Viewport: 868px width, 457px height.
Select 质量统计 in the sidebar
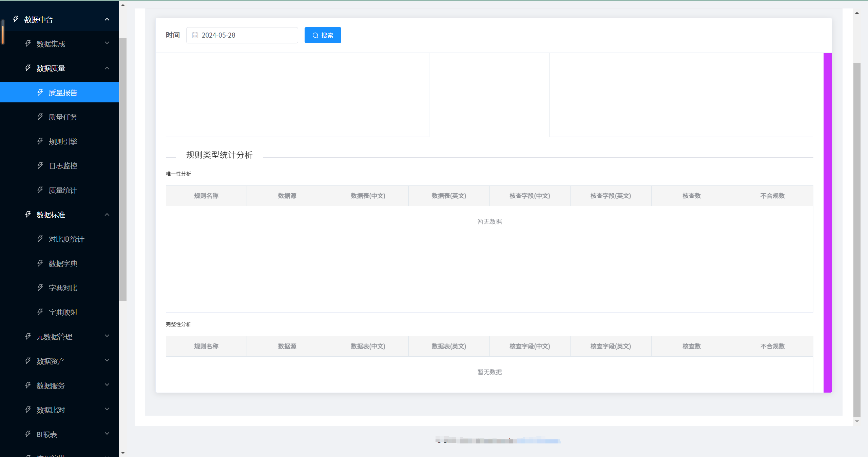point(59,190)
